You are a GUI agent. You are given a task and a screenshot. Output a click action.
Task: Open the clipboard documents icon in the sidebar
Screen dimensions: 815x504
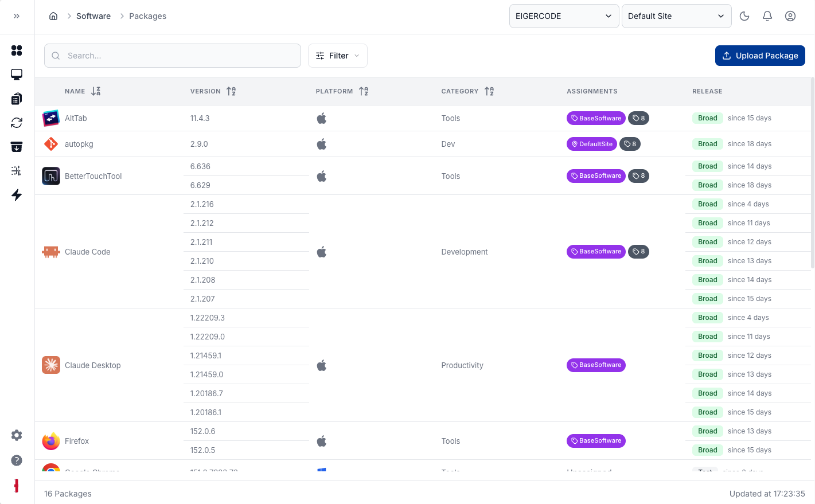pos(17,99)
